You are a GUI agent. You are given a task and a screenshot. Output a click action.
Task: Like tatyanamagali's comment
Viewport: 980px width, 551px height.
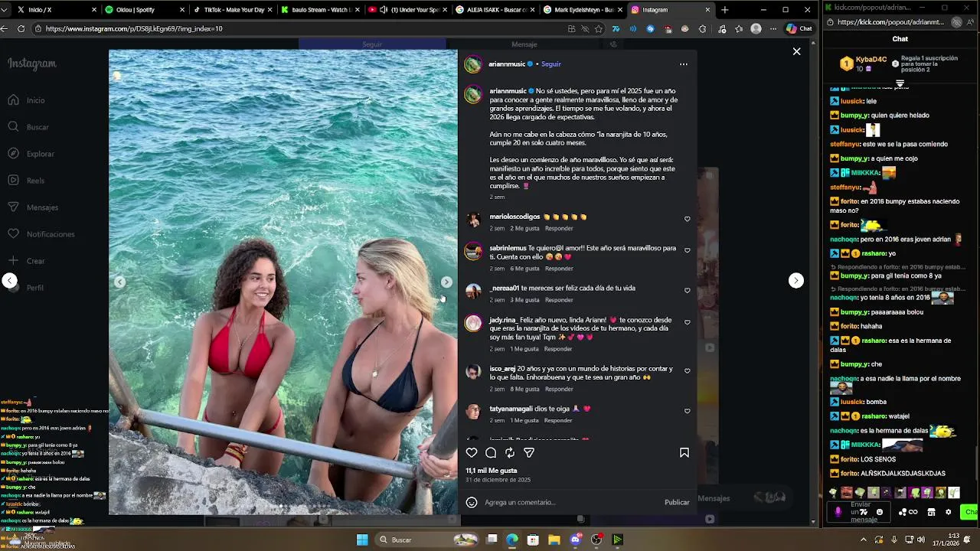click(687, 411)
